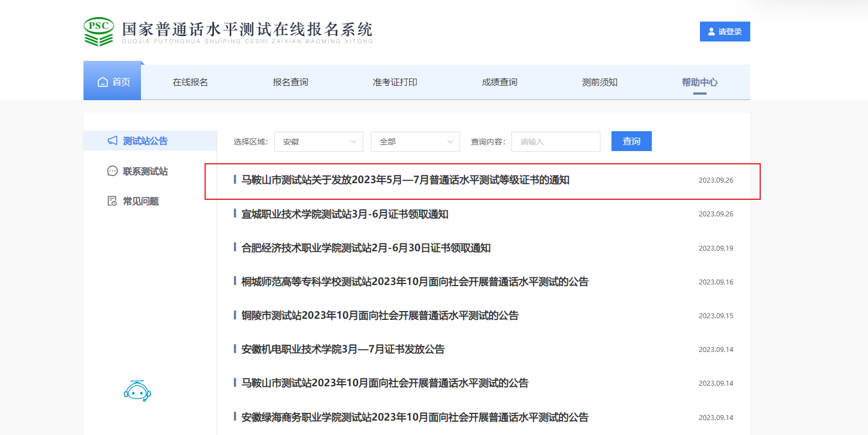This screenshot has height=435, width=868.
Task: Click the PSC logo icon
Action: tap(98, 32)
